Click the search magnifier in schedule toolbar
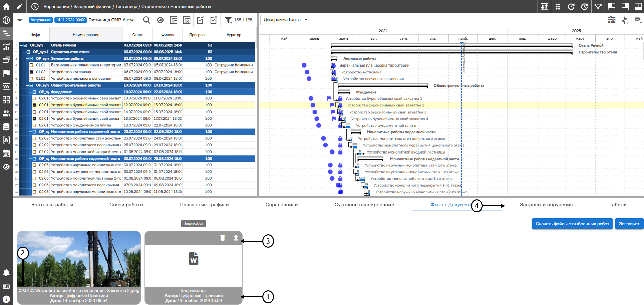 pos(147,20)
